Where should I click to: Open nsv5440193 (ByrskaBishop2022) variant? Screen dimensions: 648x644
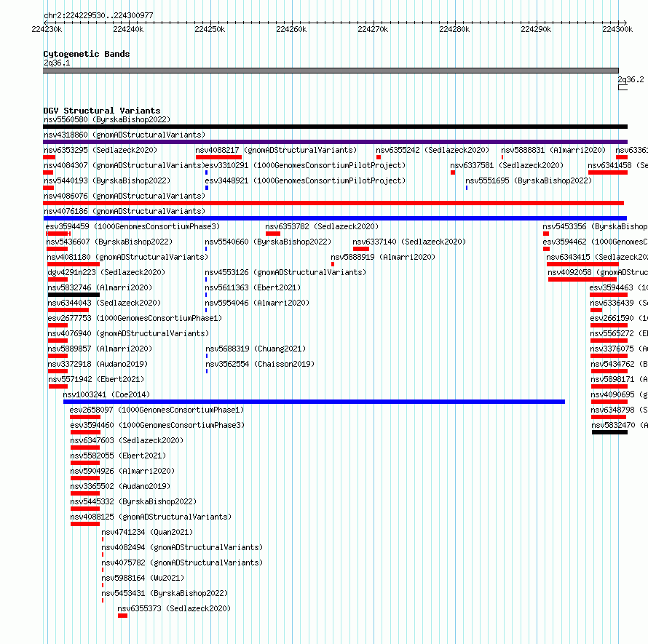[107, 180]
